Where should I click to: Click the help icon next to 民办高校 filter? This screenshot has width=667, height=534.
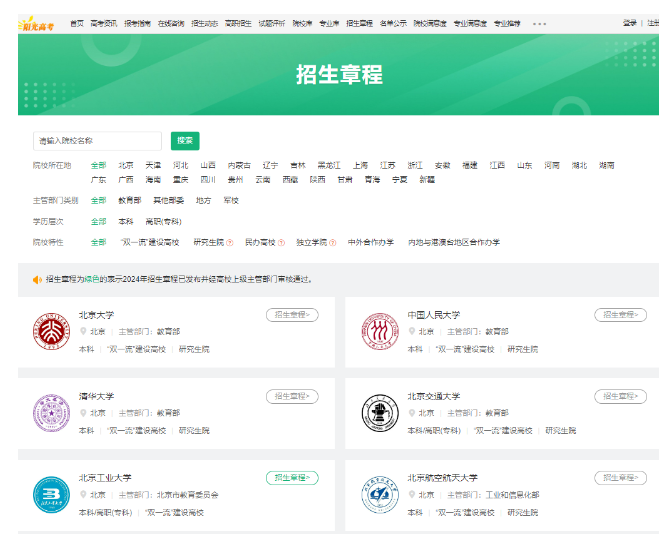[281, 243]
